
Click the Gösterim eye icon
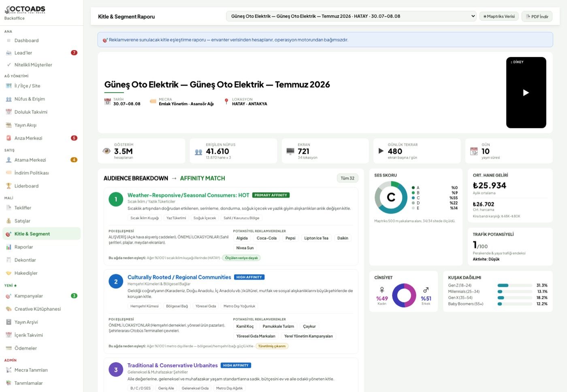(x=107, y=151)
